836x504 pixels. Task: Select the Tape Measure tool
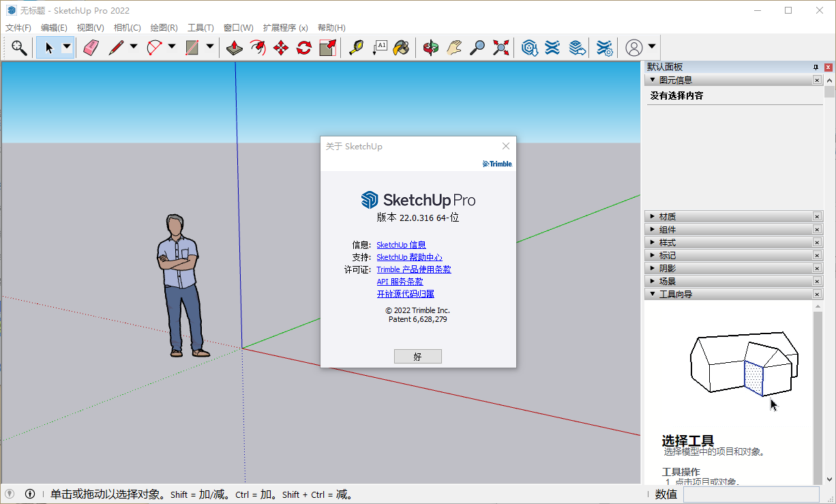356,47
